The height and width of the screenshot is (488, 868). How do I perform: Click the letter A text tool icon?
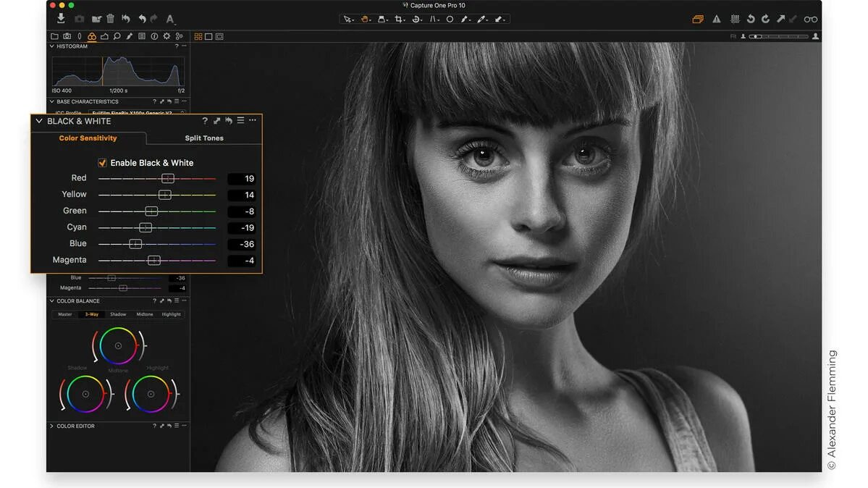click(170, 19)
